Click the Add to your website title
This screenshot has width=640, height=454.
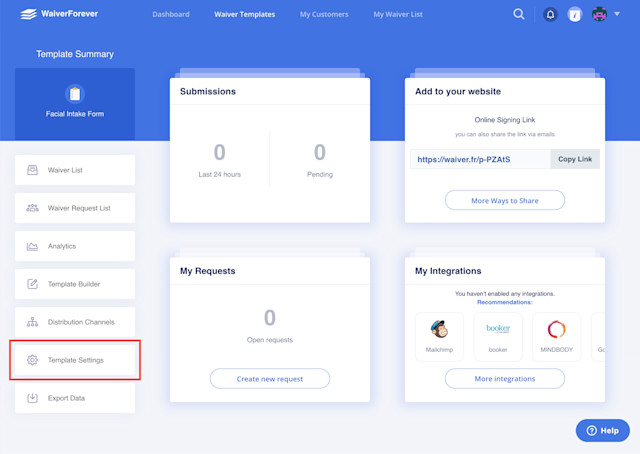pyautogui.click(x=458, y=91)
